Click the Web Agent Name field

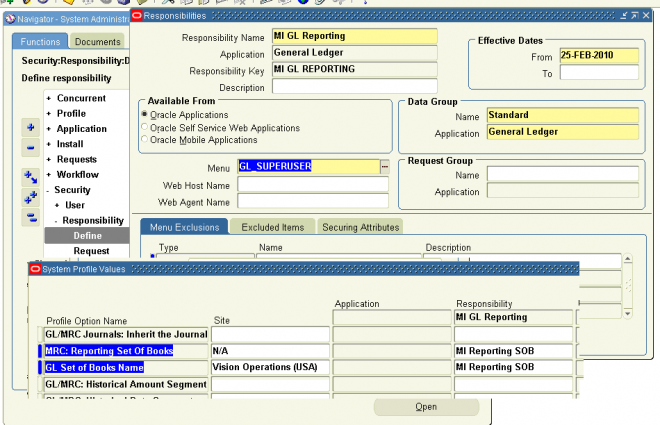click(313, 201)
